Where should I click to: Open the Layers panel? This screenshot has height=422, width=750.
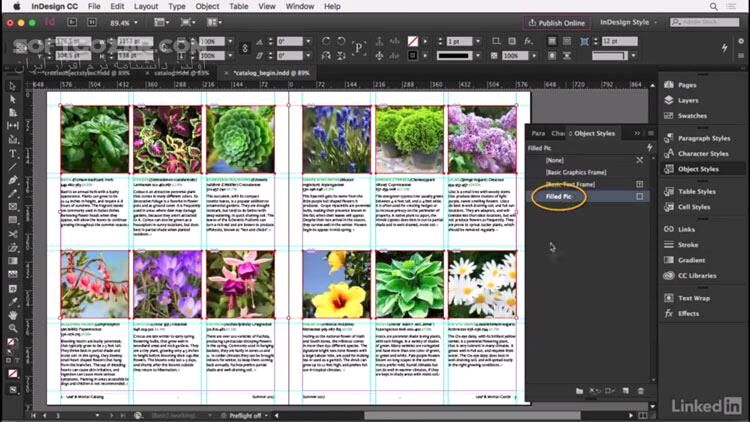click(x=688, y=100)
